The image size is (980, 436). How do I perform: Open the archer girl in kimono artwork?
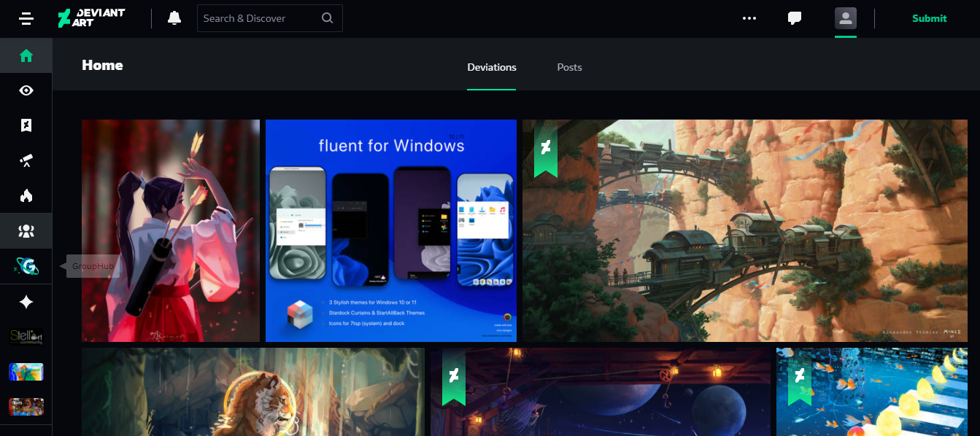[x=171, y=230]
